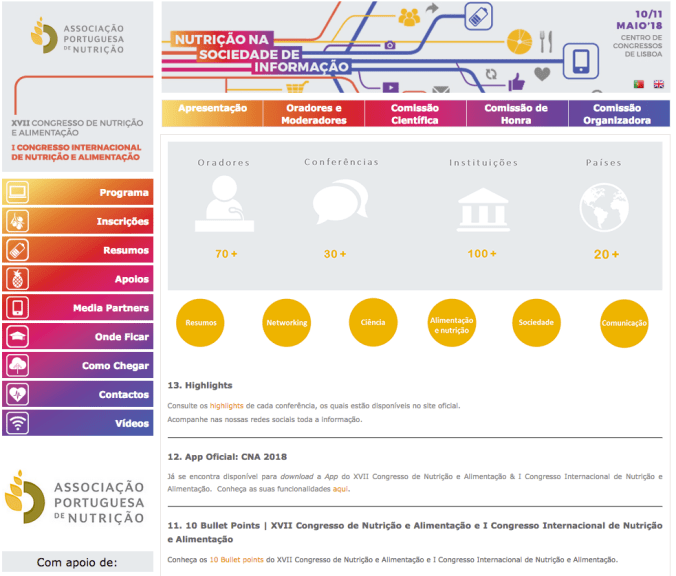676x576 pixels.
Task: Click the Conferências speech bubbles icon
Action: tap(334, 203)
